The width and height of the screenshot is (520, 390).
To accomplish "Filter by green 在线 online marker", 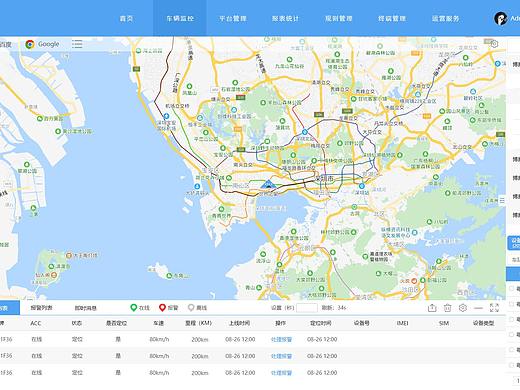I will pos(140,308).
